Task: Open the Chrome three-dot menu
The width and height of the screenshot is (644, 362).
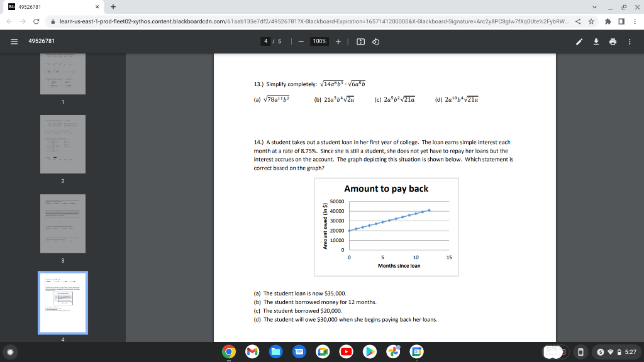Action: [635, 21]
